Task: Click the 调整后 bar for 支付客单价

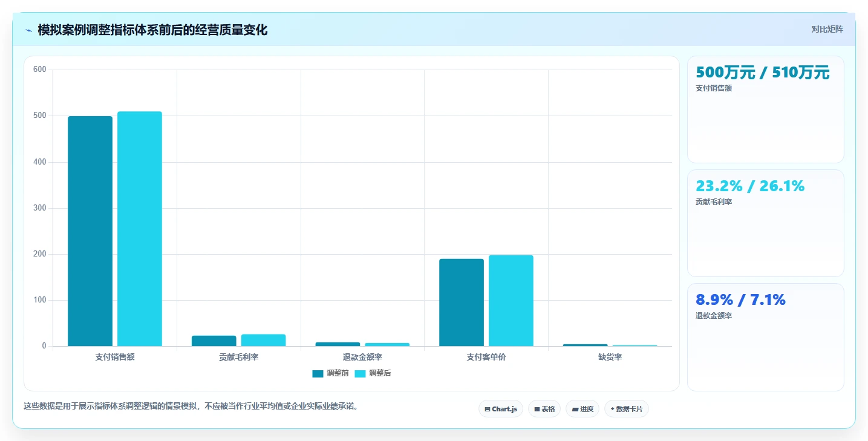Action: pyautogui.click(x=511, y=301)
